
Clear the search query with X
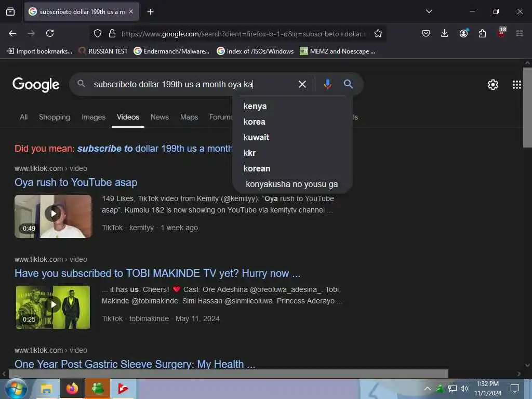302,84
